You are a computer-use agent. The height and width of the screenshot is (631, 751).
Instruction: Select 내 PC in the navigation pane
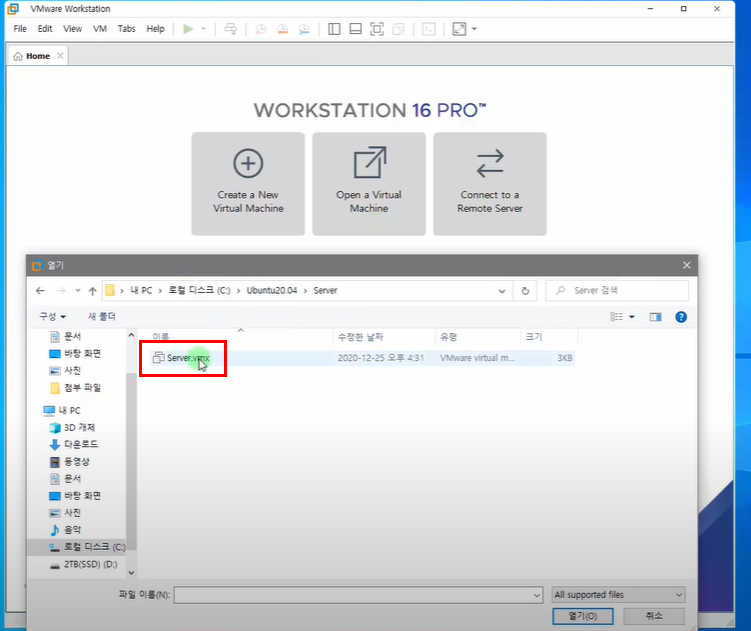click(x=62, y=411)
